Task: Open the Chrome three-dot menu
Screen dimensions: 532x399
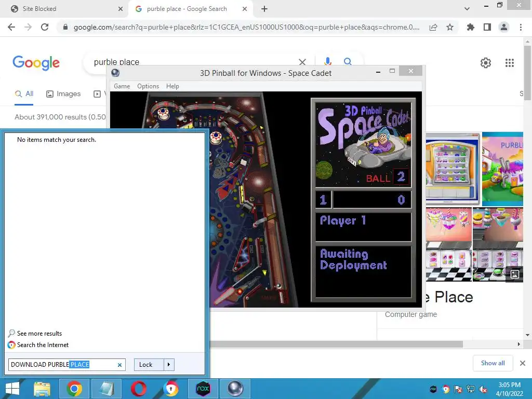Action: pos(521,27)
